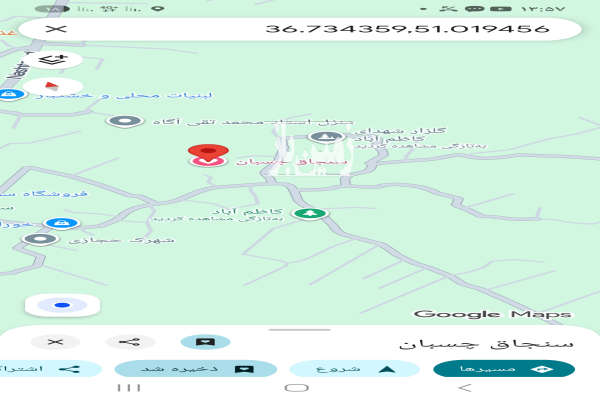Open the سنجاق چسبان place title

486,343
